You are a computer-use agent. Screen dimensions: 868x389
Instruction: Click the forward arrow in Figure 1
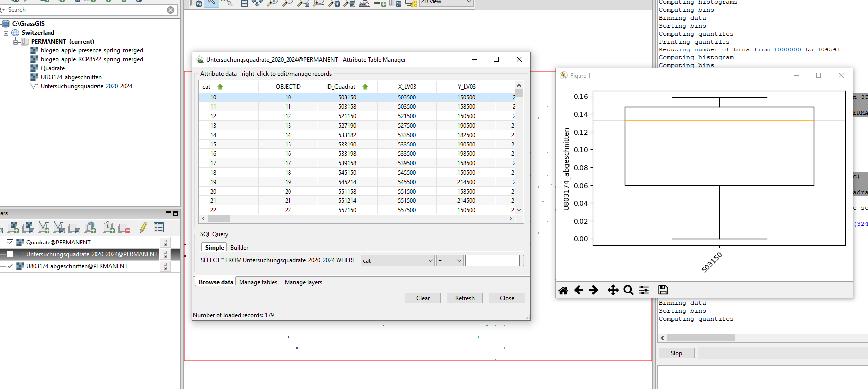pos(594,290)
